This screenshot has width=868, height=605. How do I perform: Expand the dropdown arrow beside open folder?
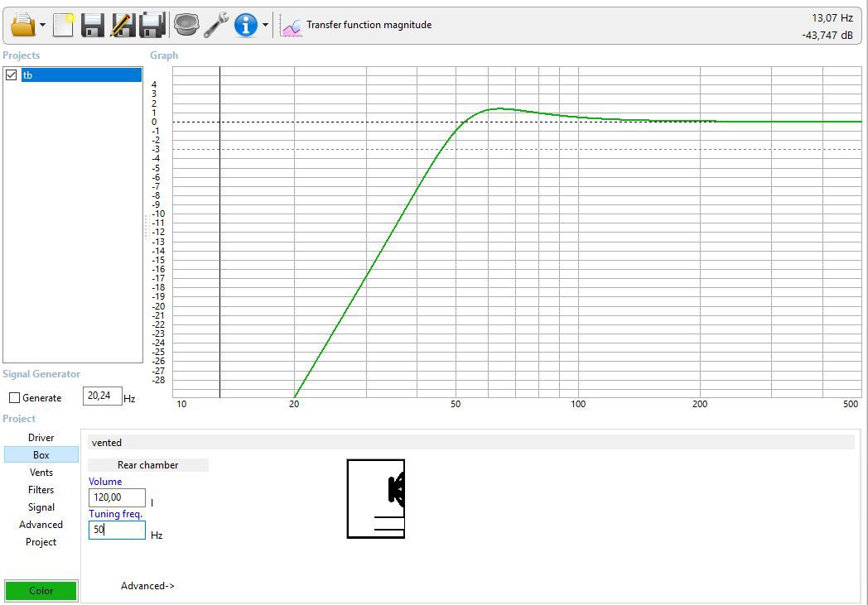tap(42, 26)
